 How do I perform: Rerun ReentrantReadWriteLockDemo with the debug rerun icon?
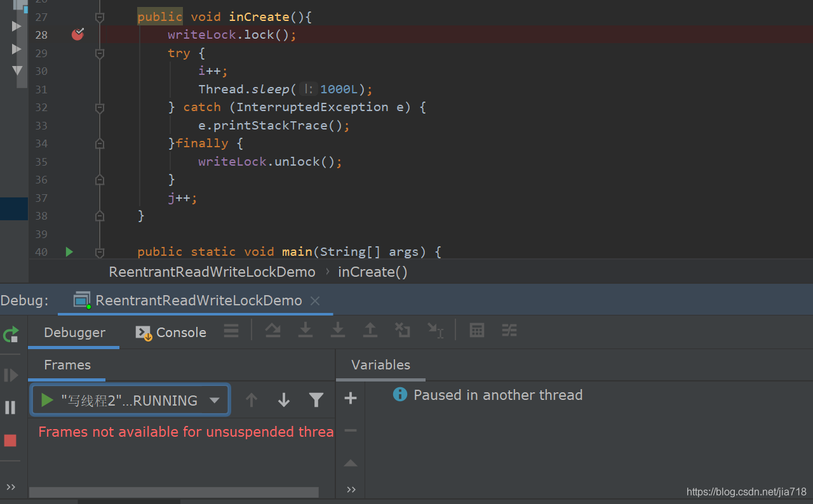pyautogui.click(x=11, y=334)
